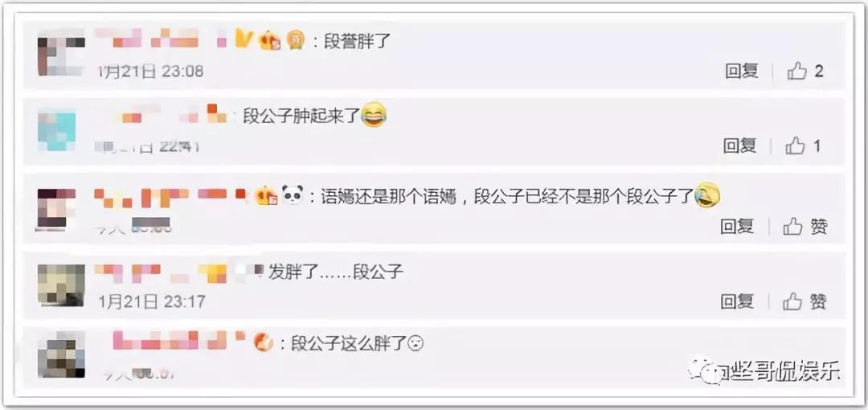Reply to the "发胖了……段公子" comment
Screen dimensions: 868x410
click(737, 301)
